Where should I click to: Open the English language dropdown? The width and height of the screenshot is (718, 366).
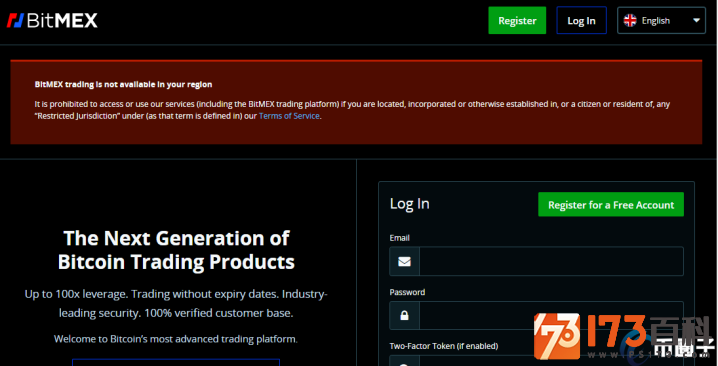661,21
